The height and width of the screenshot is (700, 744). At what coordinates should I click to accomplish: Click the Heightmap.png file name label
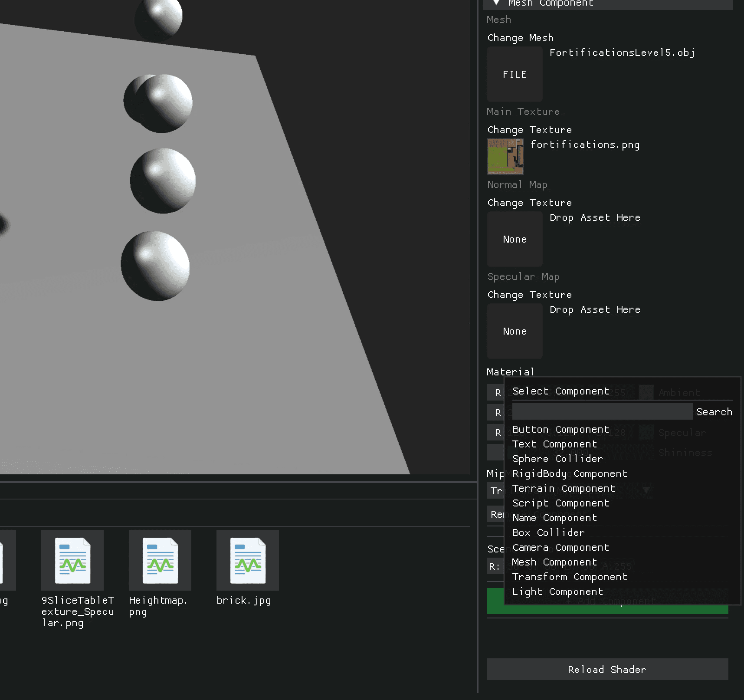click(x=158, y=606)
